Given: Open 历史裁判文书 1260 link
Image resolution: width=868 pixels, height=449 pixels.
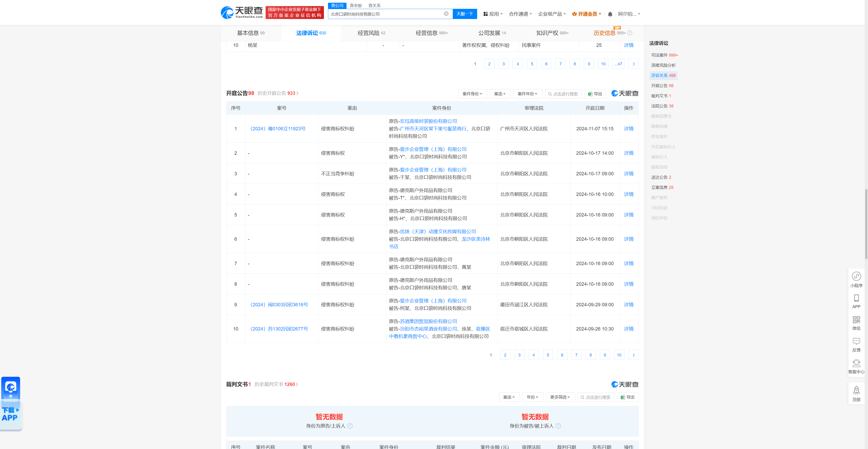Looking at the screenshot, I should pos(276,384).
